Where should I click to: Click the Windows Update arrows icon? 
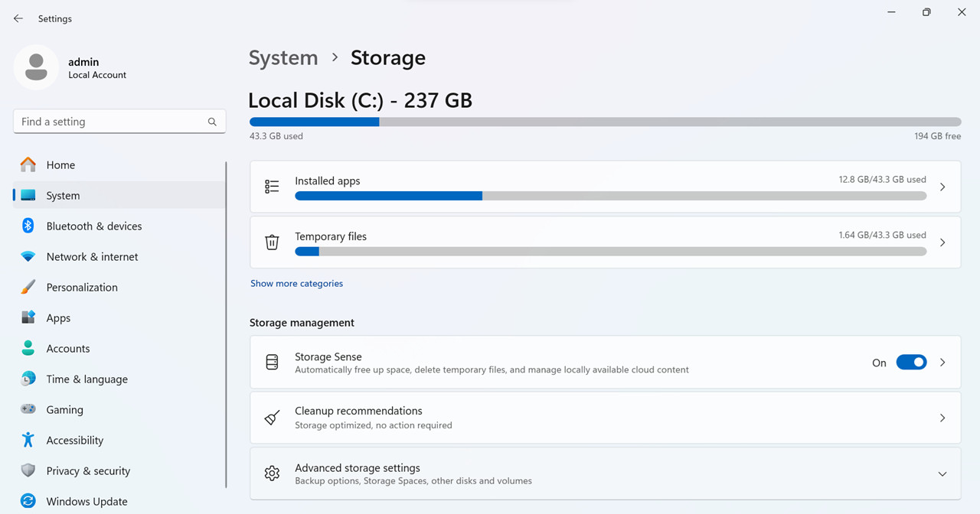[28, 501]
